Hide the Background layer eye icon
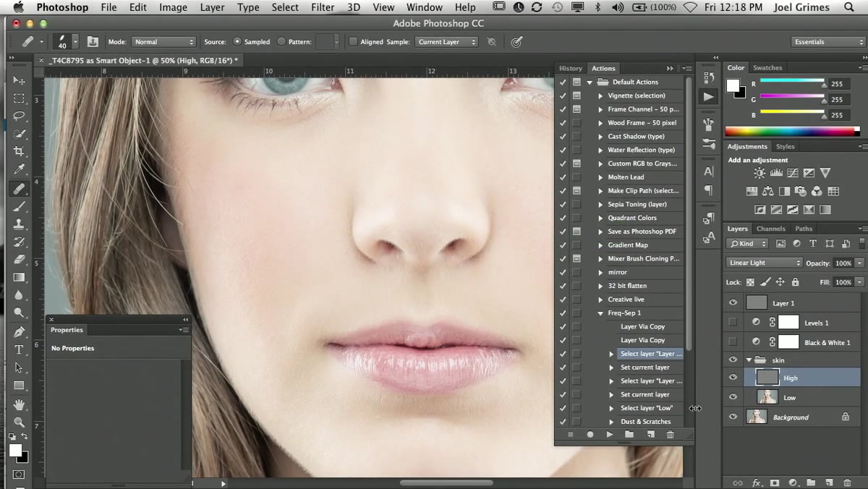 (733, 417)
